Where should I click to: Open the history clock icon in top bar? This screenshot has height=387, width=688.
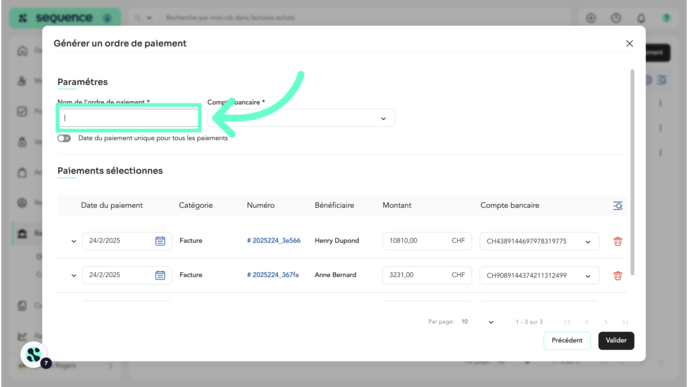[x=616, y=18]
